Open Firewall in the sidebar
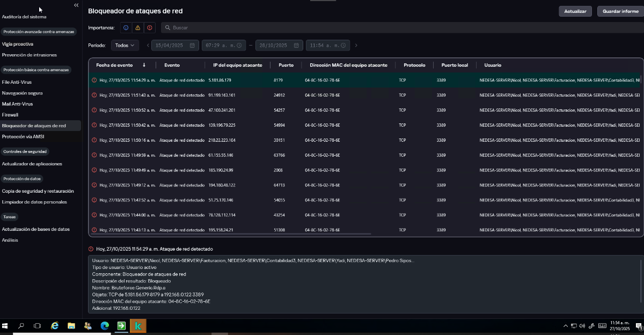The height and width of the screenshot is (335, 644). pos(10,115)
